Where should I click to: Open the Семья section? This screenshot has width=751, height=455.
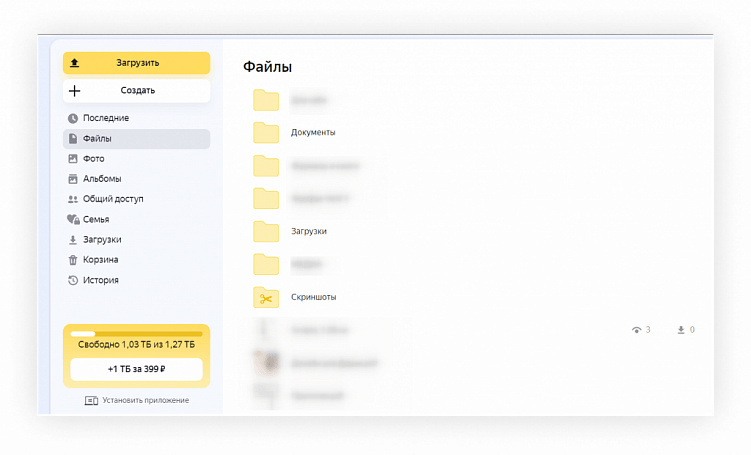tap(137, 219)
